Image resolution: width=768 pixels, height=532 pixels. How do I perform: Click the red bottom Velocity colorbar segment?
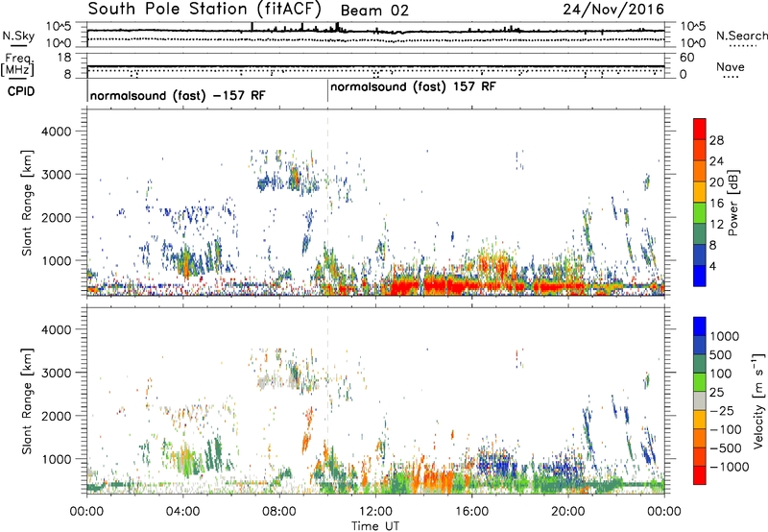click(700, 475)
